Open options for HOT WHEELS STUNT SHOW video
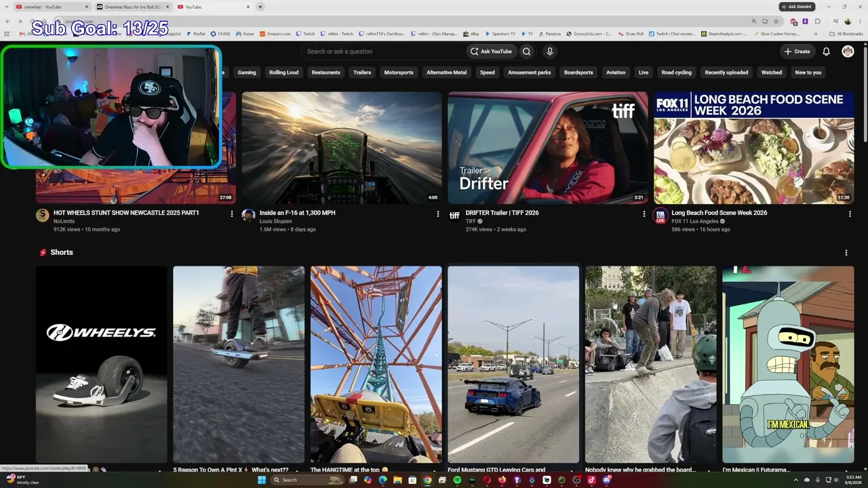Image resolution: width=868 pixels, height=488 pixels. pyautogui.click(x=232, y=214)
